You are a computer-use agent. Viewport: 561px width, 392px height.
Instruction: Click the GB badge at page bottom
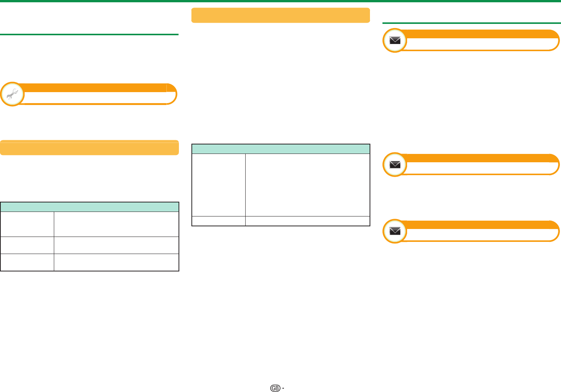coord(275,388)
